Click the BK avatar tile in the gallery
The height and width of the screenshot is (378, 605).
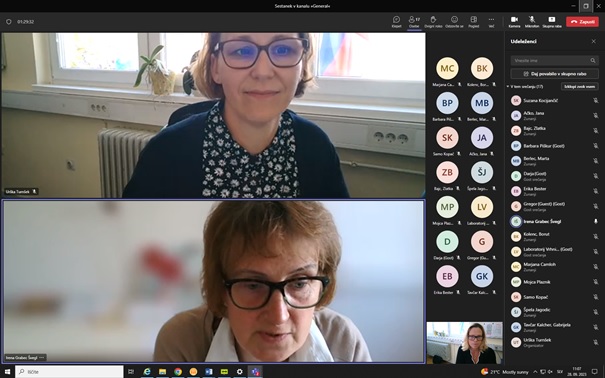(482, 69)
